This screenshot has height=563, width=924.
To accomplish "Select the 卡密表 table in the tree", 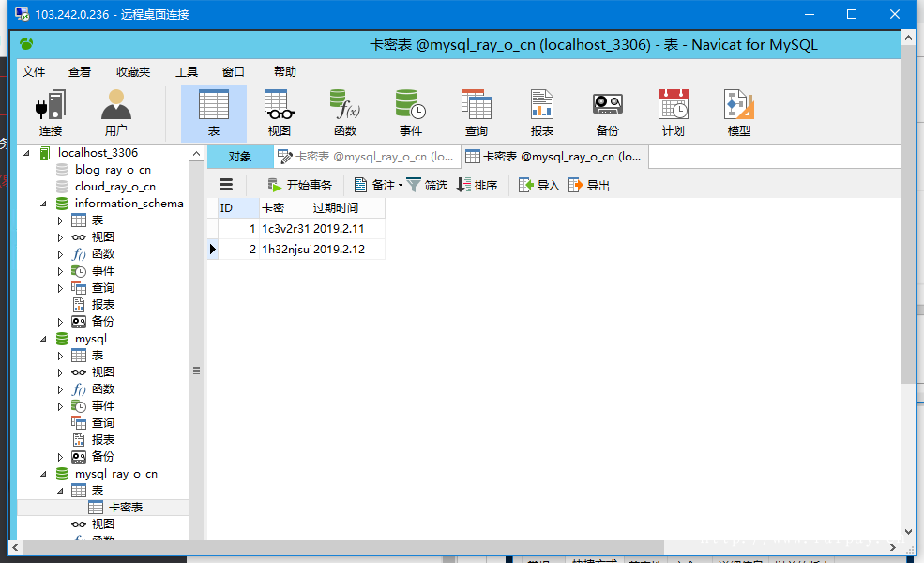I will [x=125, y=508].
